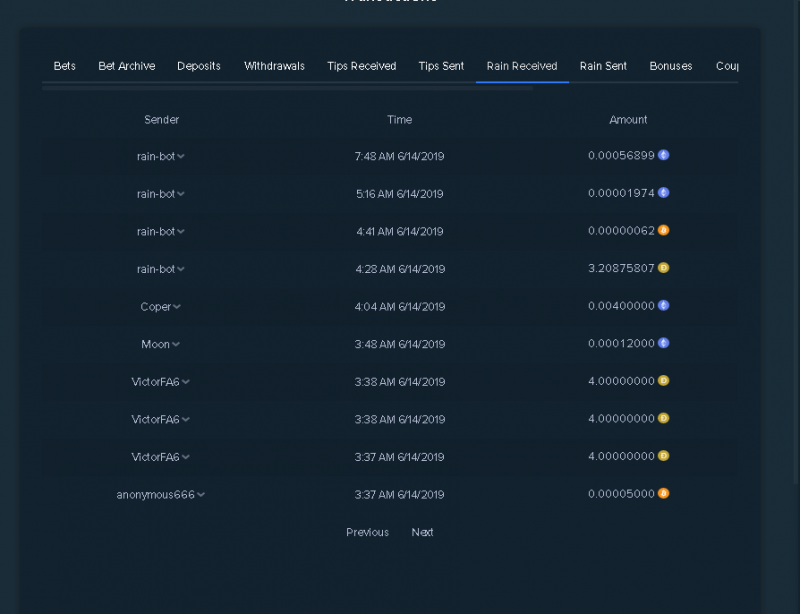Click the amount 0.00005000
This screenshot has width=800, height=614.
(621, 494)
